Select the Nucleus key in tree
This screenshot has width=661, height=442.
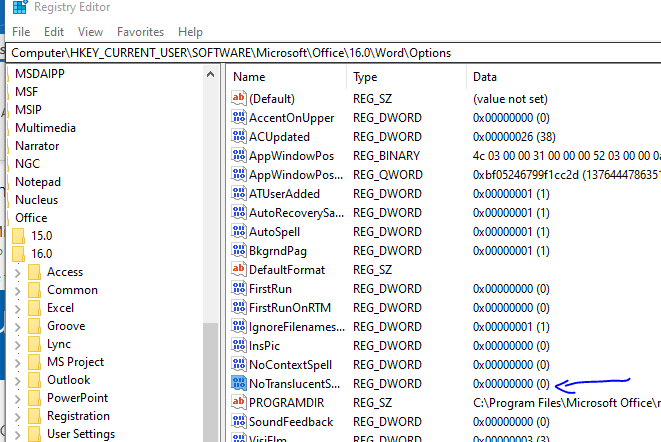click(x=36, y=200)
